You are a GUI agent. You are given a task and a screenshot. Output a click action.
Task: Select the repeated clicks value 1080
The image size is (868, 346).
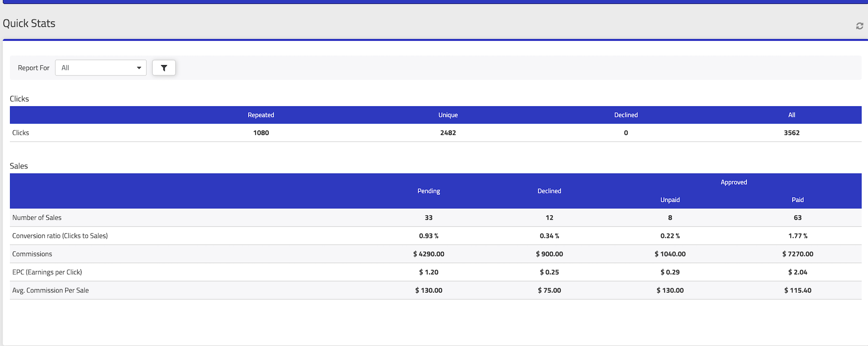click(261, 133)
